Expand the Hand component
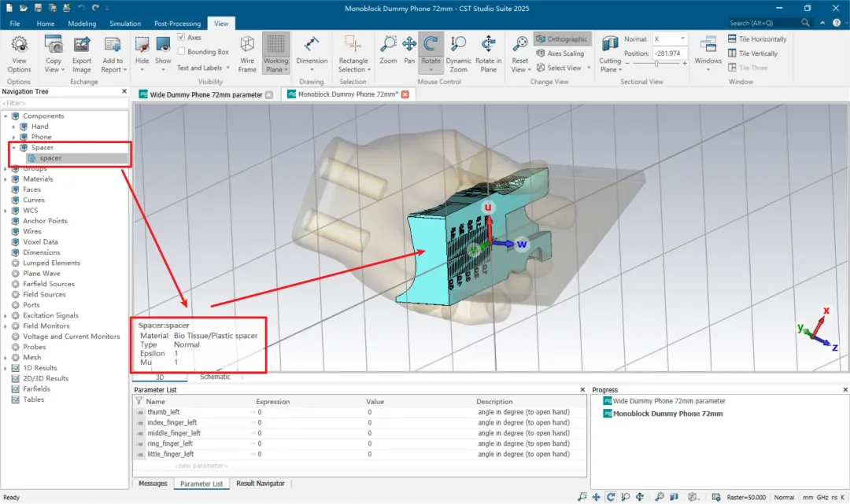Screen dimensions: 850x504 coord(14,127)
